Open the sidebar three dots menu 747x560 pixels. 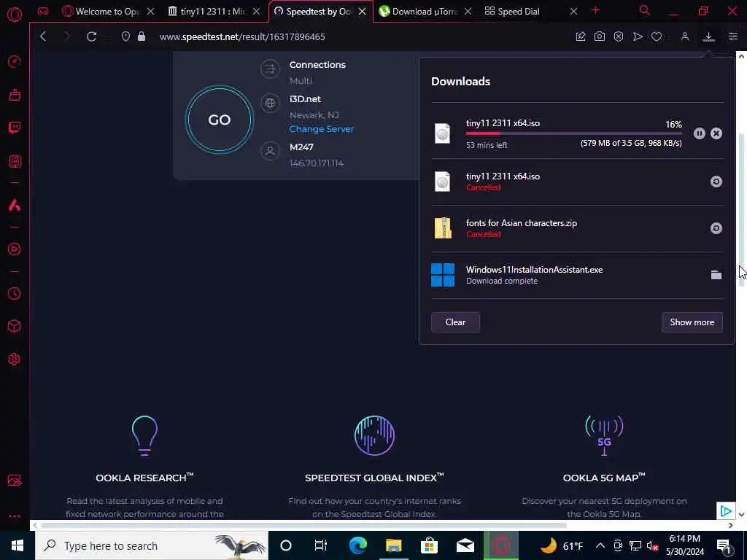point(15,516)
